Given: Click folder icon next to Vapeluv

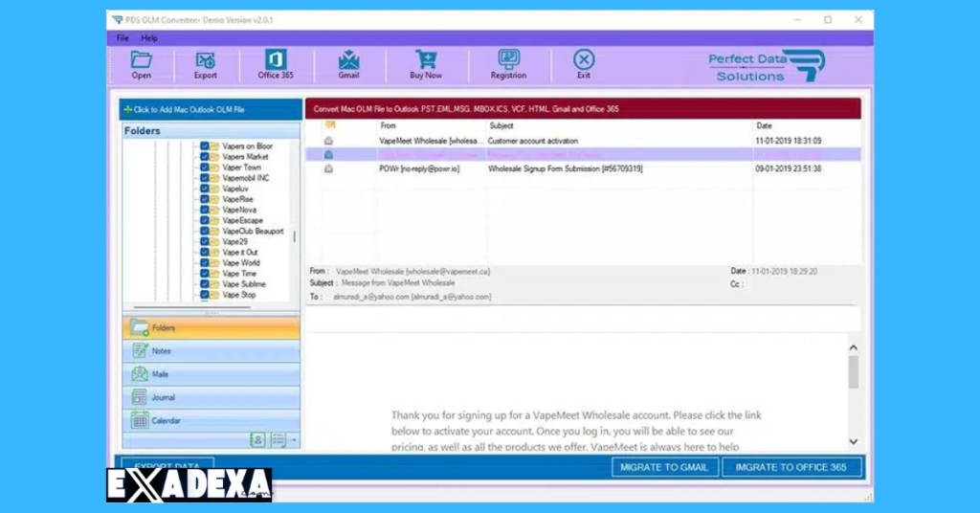Looking at the screenshot, I should [x=214, y=189].
